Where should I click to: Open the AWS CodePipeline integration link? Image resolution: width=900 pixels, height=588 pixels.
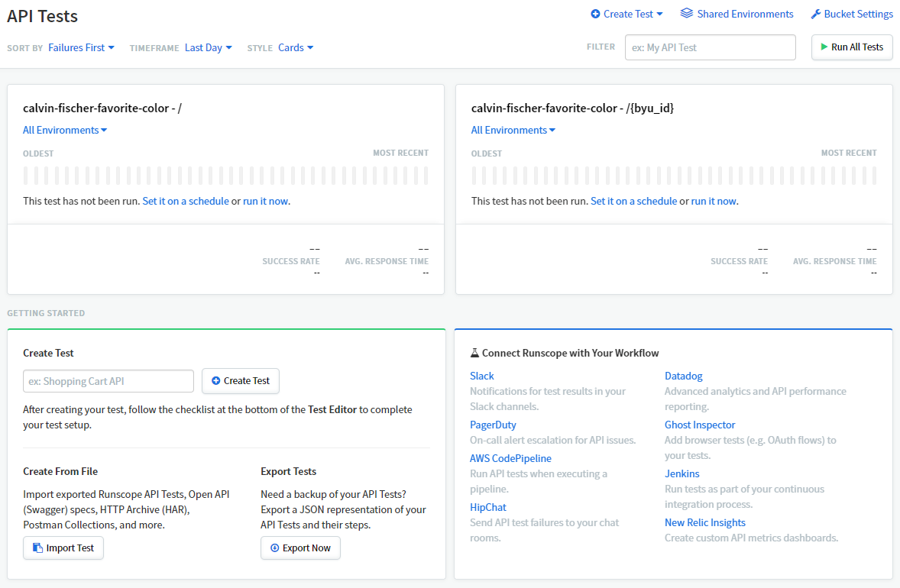[510, 458]
